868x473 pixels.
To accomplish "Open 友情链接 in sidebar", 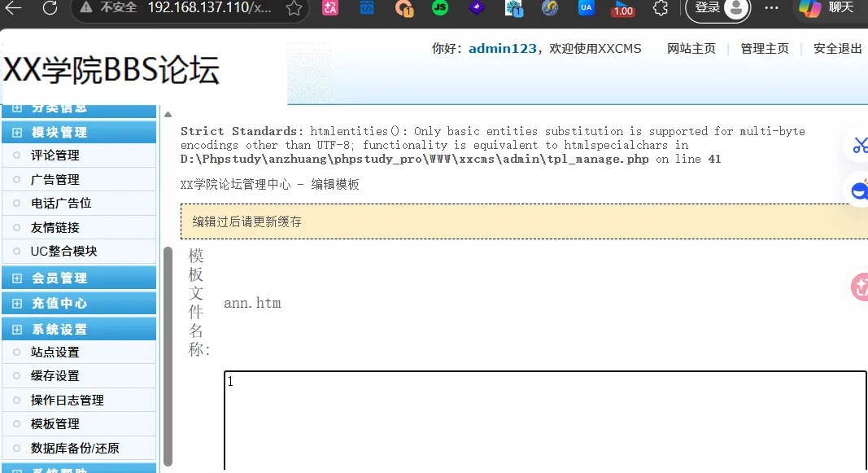I will [x=55, y=228].
